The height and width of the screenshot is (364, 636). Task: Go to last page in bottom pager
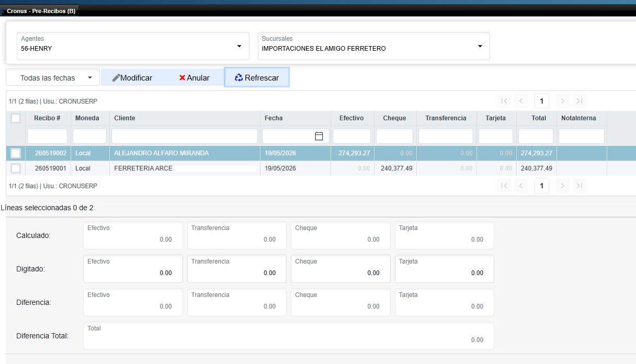click(x=579, y=186)
